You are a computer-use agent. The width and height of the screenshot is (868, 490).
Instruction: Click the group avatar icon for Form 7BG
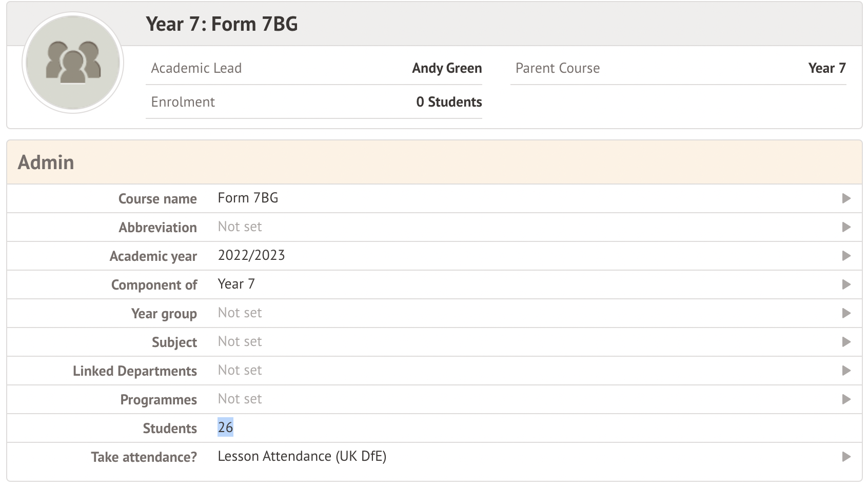pos(73,62)
